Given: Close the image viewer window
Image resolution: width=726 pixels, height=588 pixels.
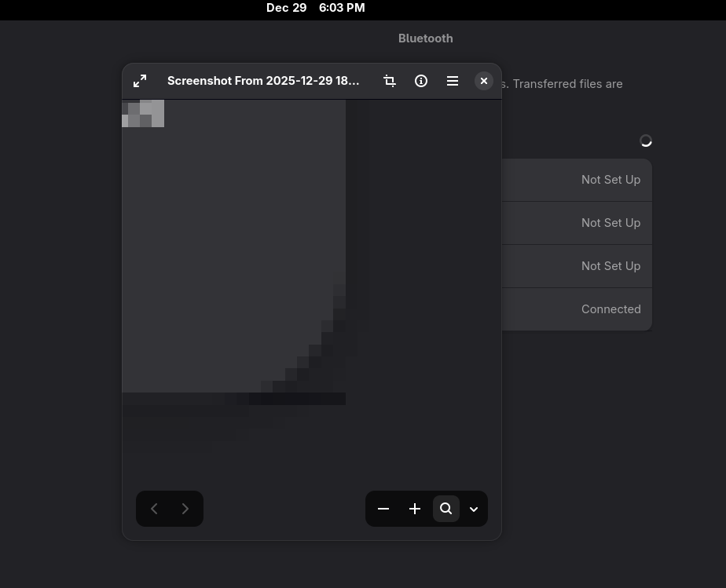Looking at the screenshot, I should point(484,81).
